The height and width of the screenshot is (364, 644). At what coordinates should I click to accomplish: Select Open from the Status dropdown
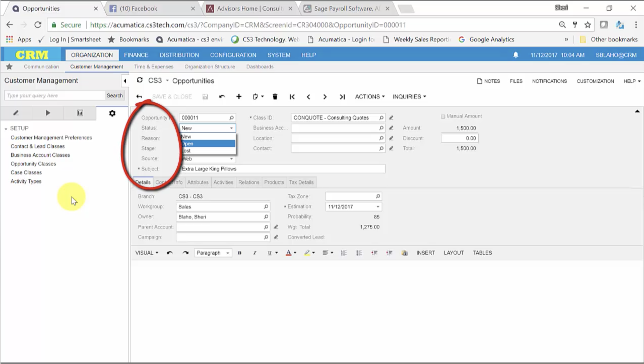207,143
